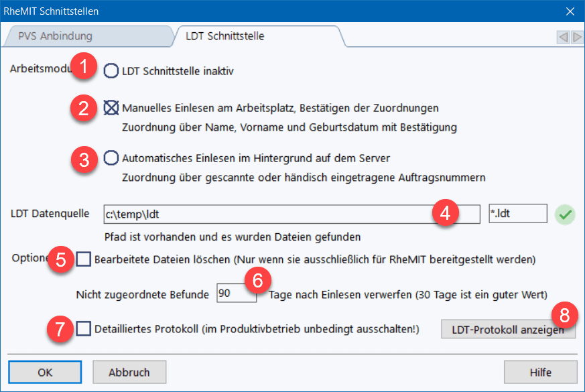Click the *.ldt file filter field
Image resolution: width=585 pixels, height=392 pixels.
pos(518,214)
